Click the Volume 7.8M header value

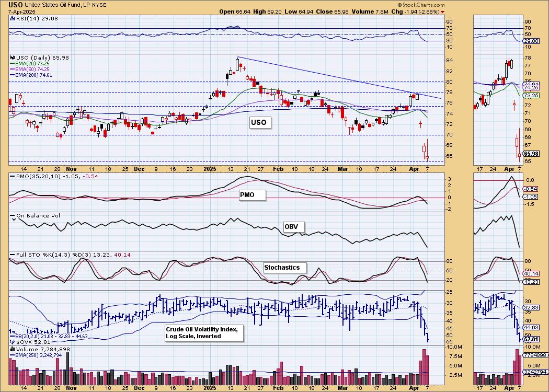click(370, 11)
